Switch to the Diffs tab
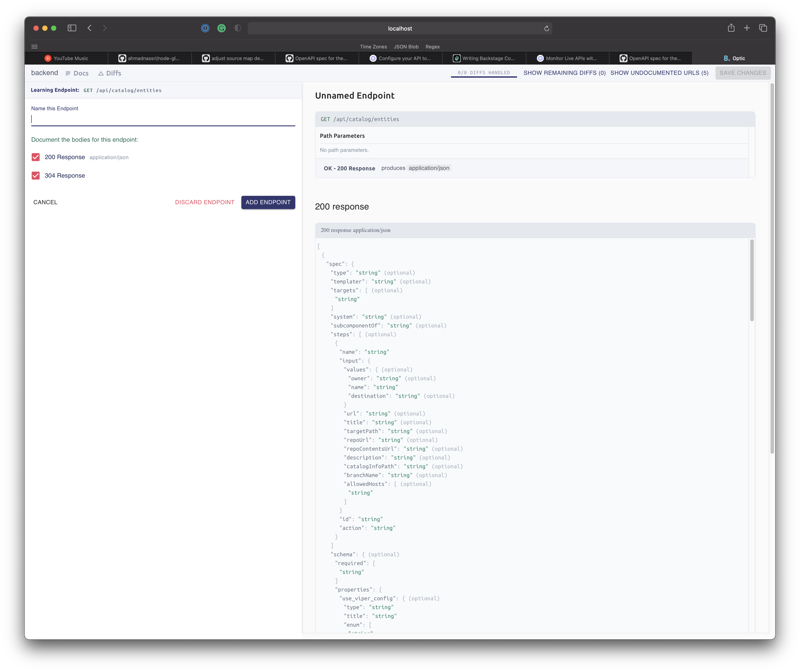This screenshot has height=672, width=800. 110,73
